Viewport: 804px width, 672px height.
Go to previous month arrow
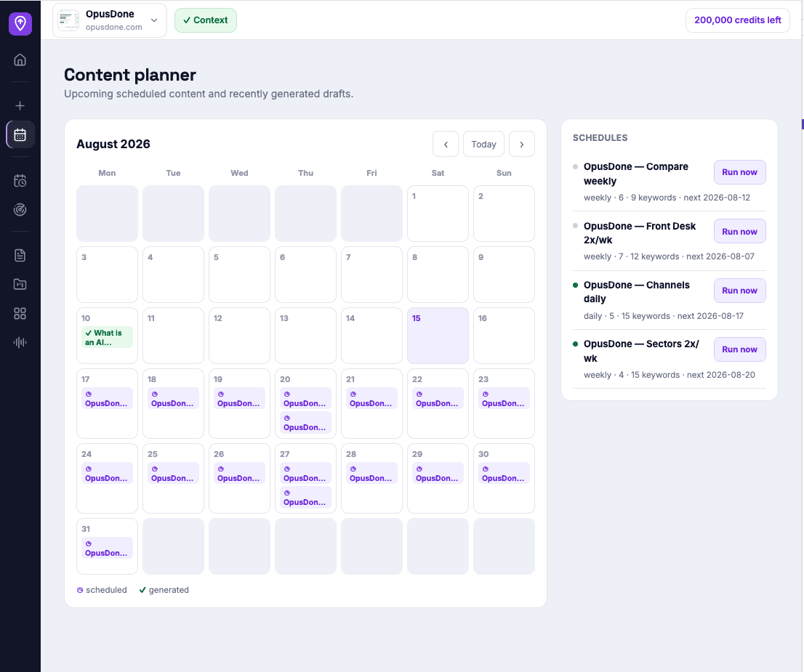[x=446, y=144]
